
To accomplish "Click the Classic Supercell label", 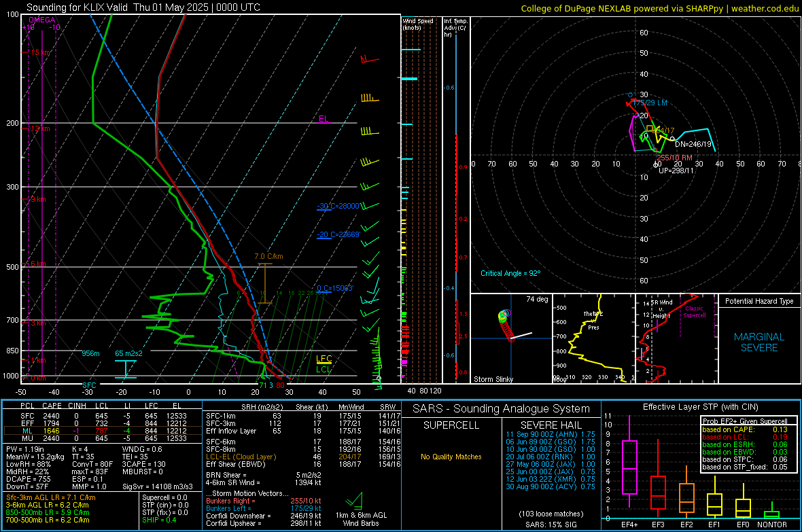I will pyautogui.click(x=694, y=312).
